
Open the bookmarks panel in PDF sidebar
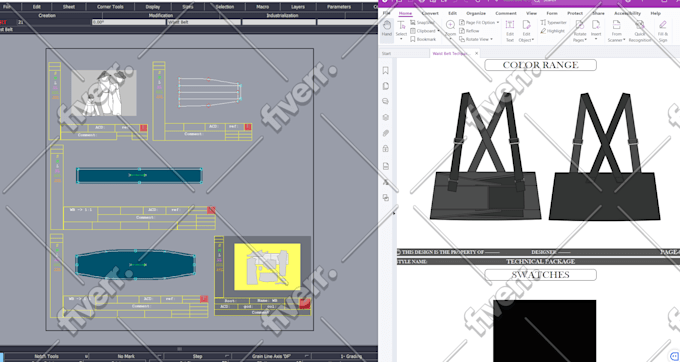point(386,71)
